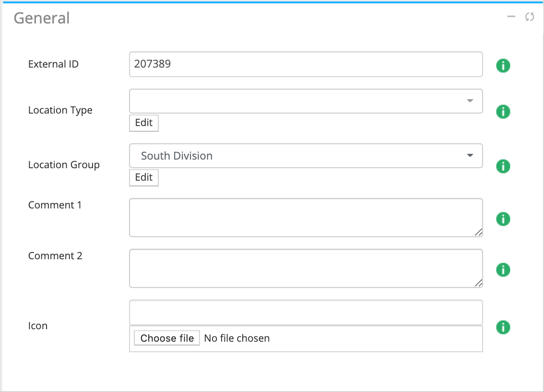Image resolution: width=544 pixels, height=392 pixels.
Task: Click the Location Type info icon
Action: 503,112
